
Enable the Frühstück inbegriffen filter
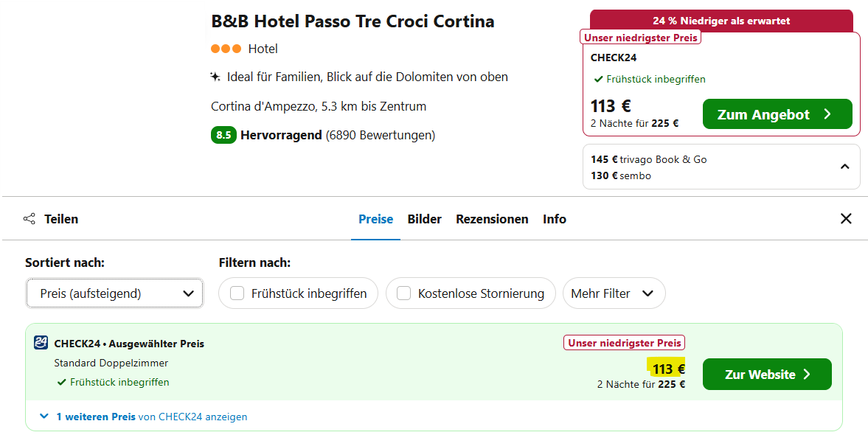point(237,293)
